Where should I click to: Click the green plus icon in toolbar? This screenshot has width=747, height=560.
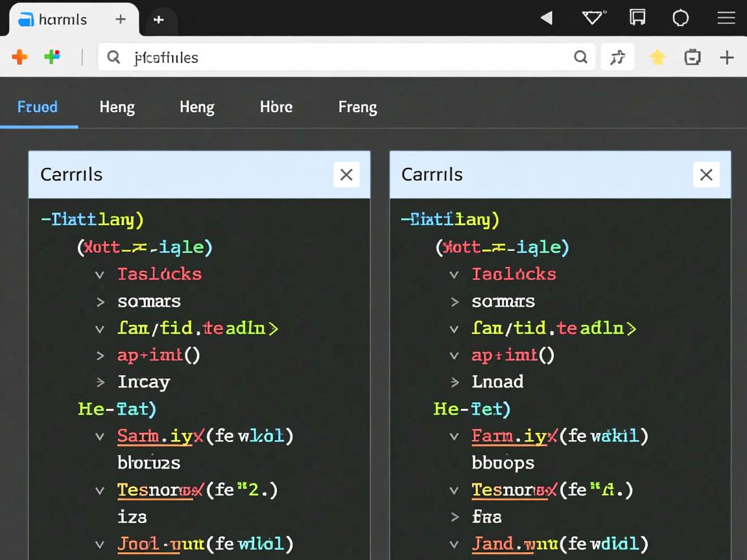[52, 57]
